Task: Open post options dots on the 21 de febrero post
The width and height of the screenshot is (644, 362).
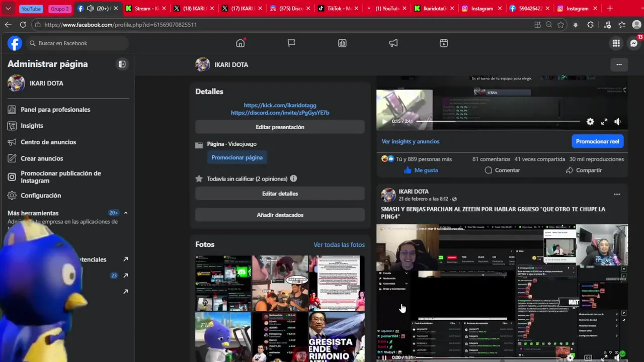Action: coord(617,195)
